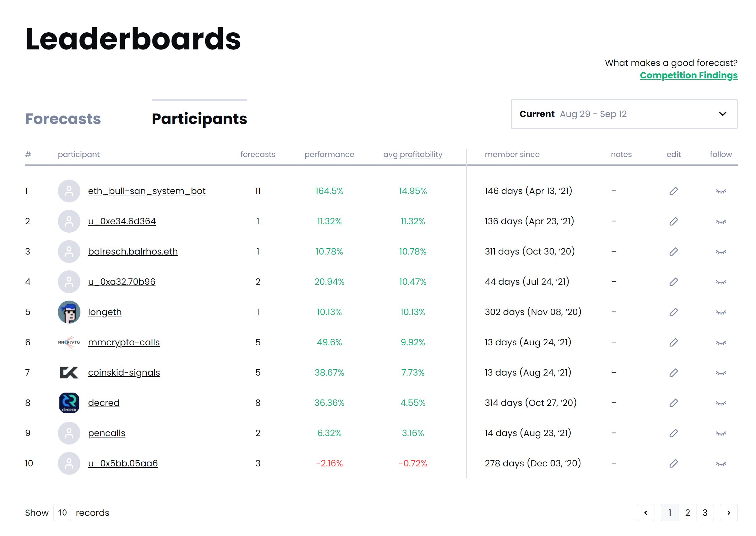The image size is (756, 536).
Task: Click edit pencil for u_0x5bb.05aa6
Action: pyautogui.click(x=673, y=463)
